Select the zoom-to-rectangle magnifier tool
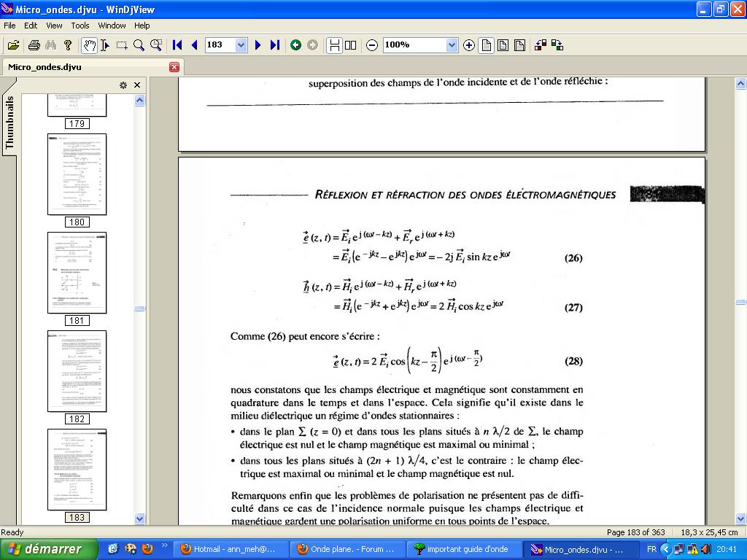 coord(156,45)
